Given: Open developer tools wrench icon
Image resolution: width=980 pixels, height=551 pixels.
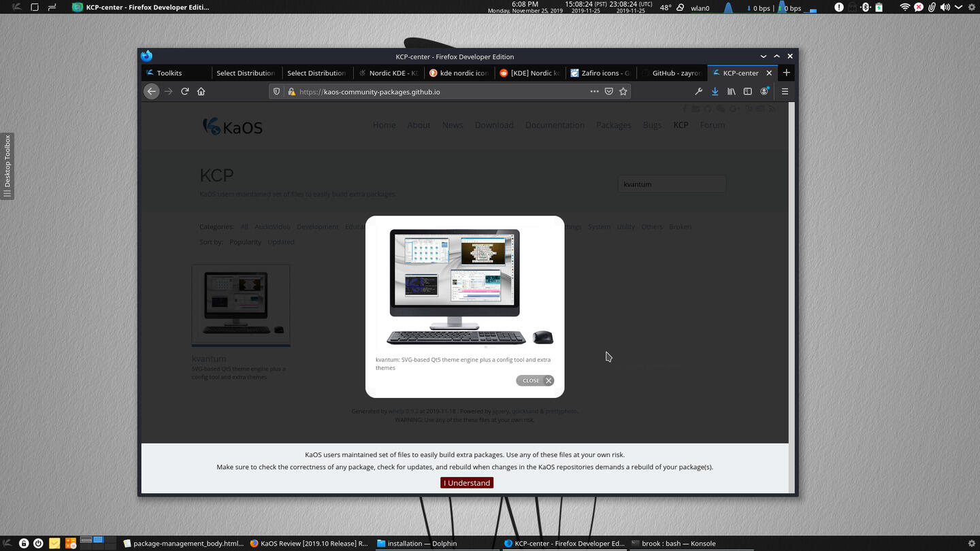Looking at the screenshot, I should 698,91.
